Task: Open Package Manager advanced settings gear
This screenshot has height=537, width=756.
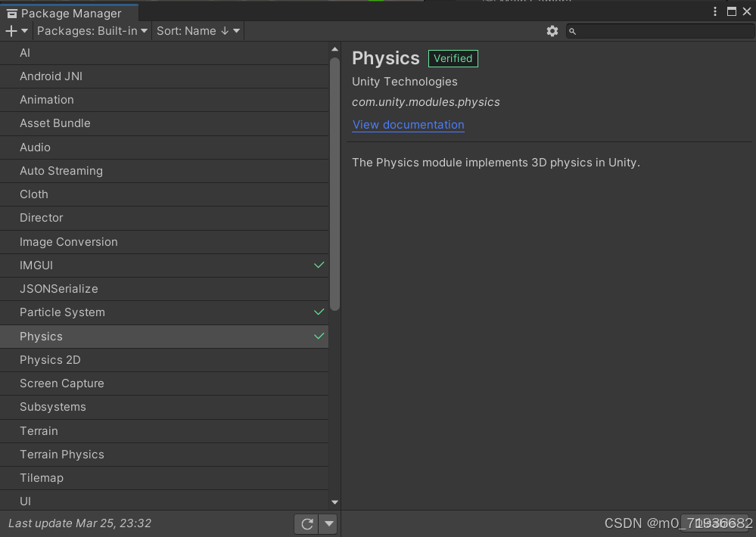Action: tap(552, 31)
